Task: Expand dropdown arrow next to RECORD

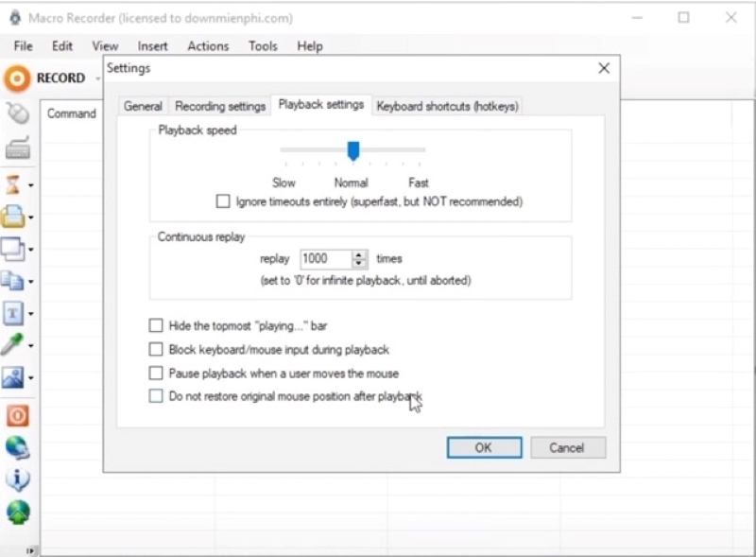Action: click(x=96, y=79)
